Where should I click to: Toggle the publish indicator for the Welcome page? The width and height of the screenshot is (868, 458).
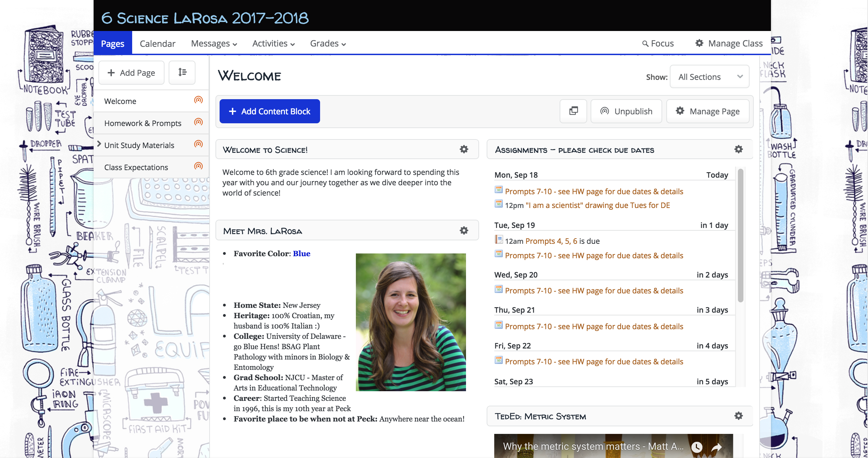[x=198, y=101]
